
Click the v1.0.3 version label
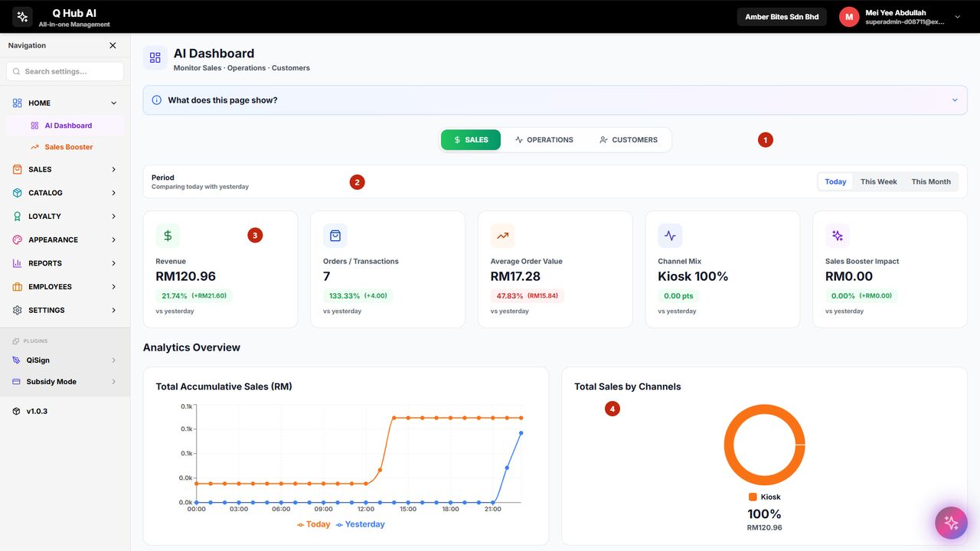tap(37, 412)
